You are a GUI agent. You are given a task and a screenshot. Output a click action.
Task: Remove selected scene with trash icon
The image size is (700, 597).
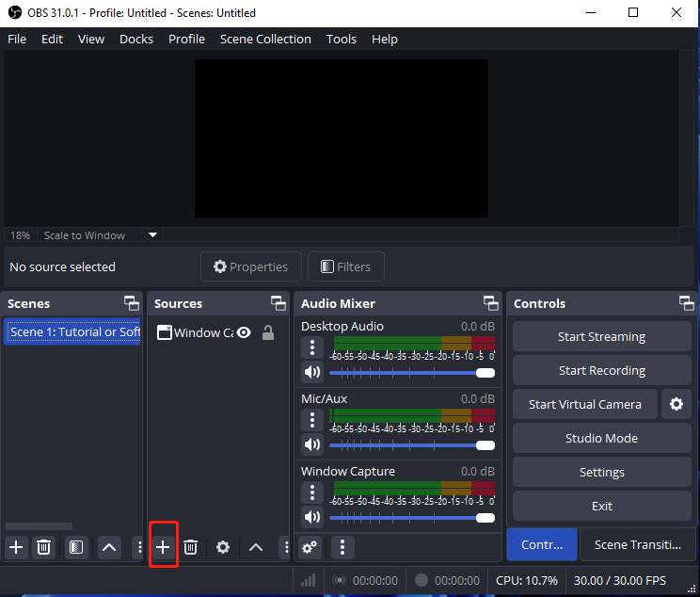[43, 547]
